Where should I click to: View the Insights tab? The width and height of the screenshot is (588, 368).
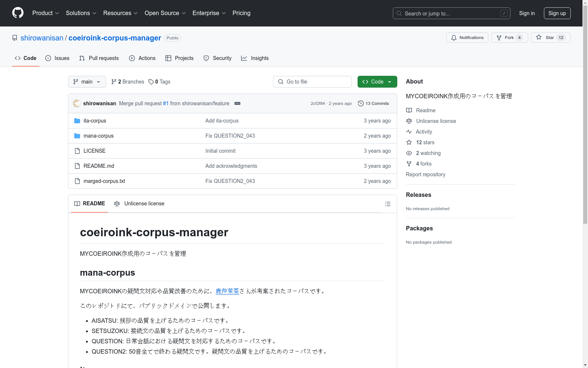pos(255,58)
